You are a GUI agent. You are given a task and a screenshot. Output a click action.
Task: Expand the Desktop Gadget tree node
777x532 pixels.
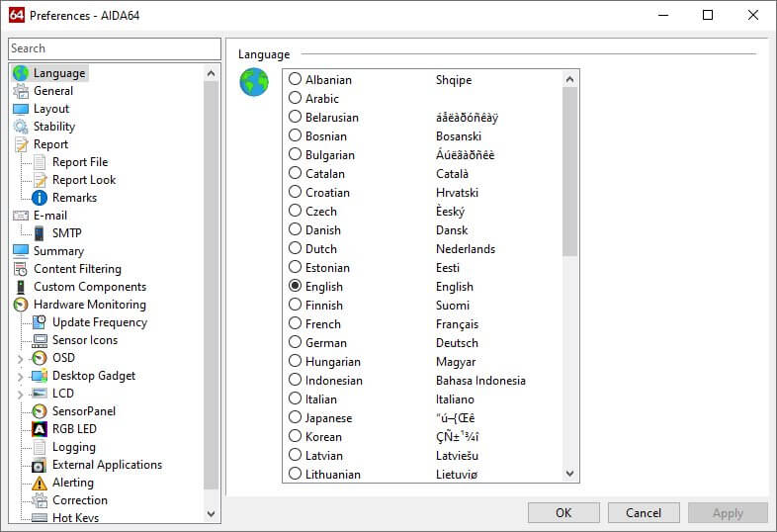click(x=20, y=377)
